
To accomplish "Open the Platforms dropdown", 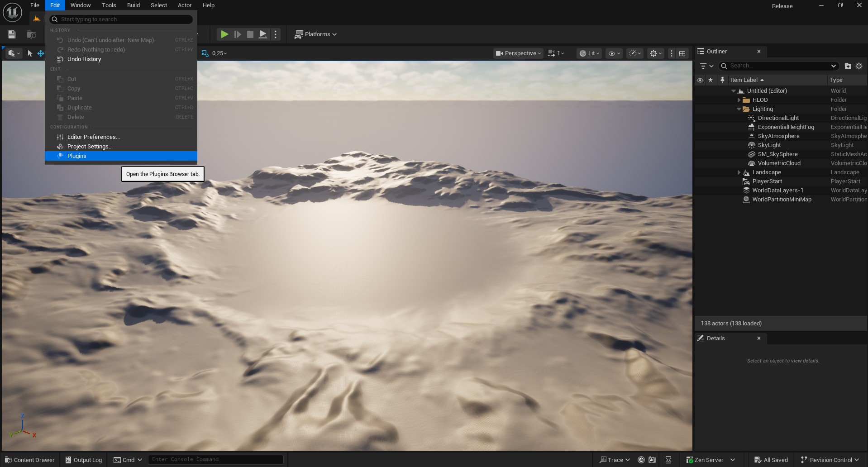I will pos(315,34).
